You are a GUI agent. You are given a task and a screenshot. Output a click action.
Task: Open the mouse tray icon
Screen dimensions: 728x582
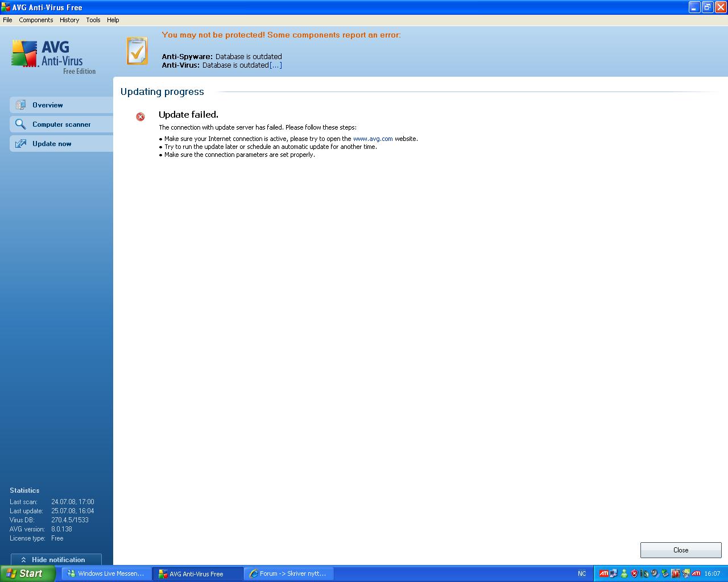(x=646, y=573)
